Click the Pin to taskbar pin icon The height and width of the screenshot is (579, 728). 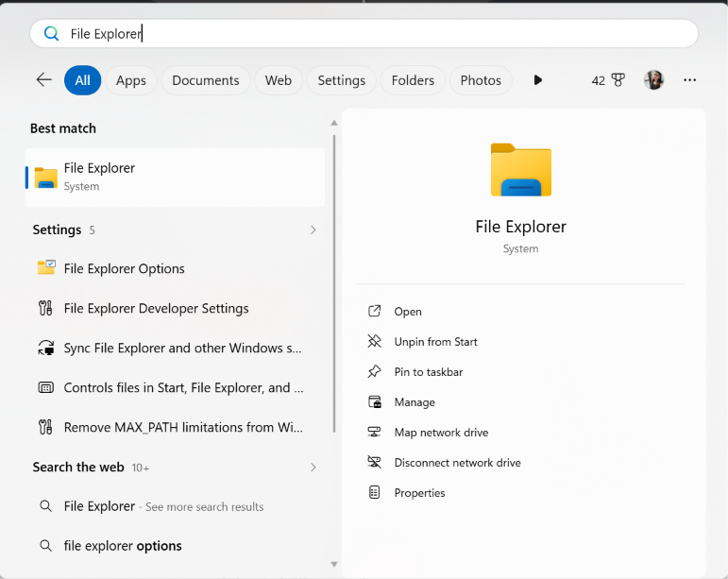[374, 371]
